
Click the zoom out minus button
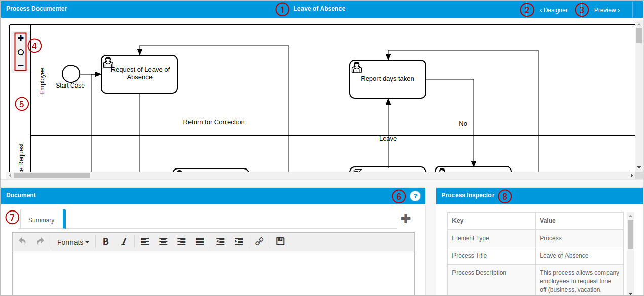coord(21,66)
